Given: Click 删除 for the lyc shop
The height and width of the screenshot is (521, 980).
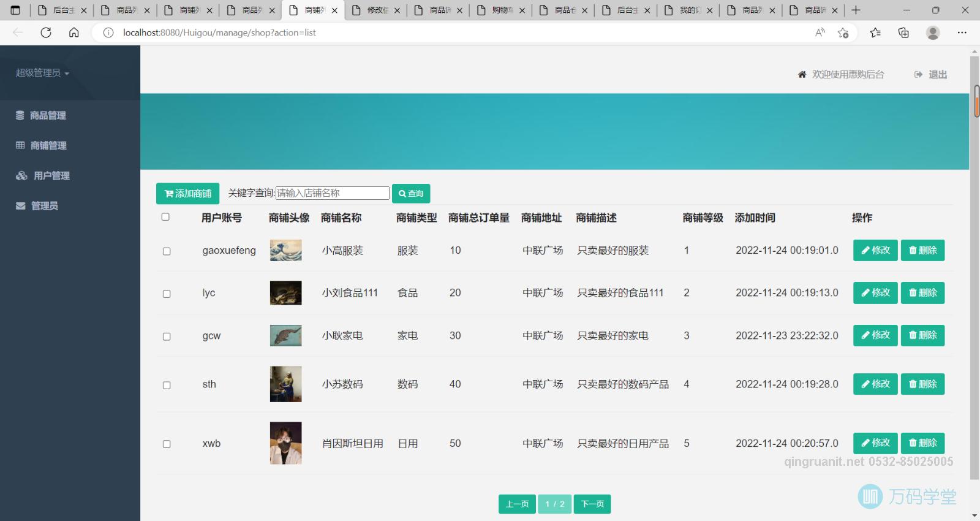Looking at the screenshot, I should click(x=922, y=292).
